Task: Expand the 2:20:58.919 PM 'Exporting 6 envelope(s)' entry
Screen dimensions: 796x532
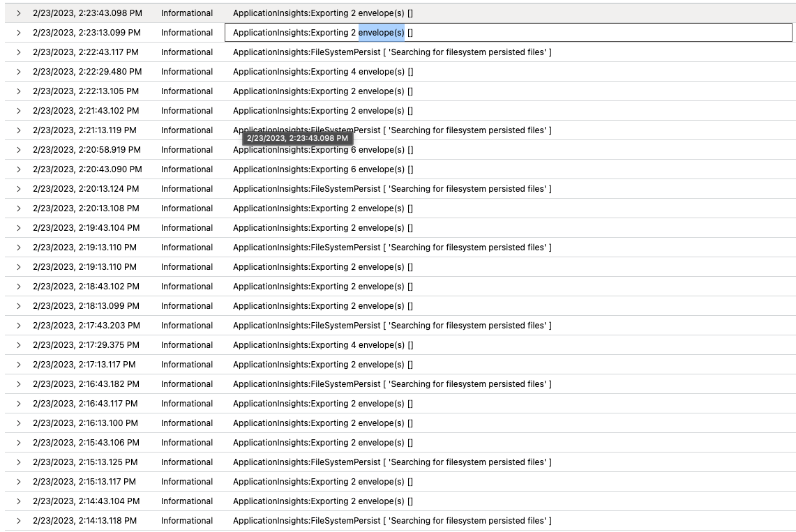Action: (x=19, y=150)
